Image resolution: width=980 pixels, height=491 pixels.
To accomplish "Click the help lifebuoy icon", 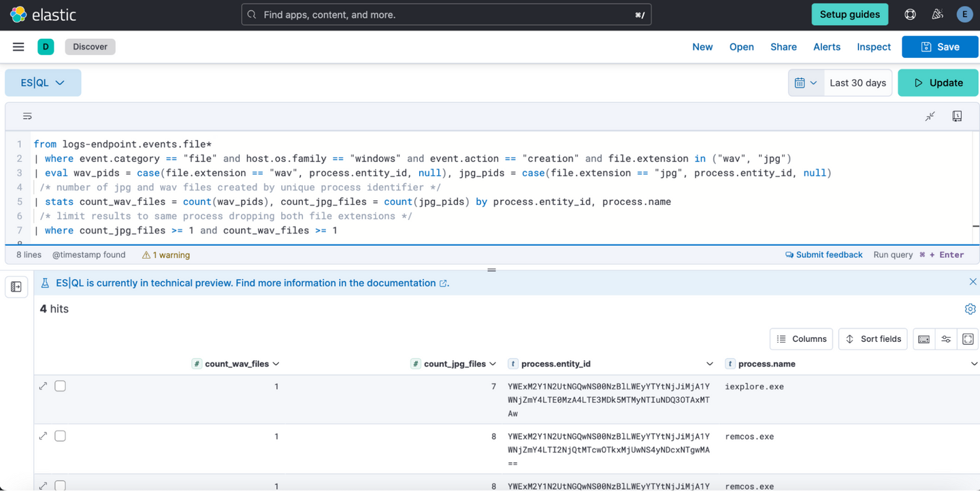I will click(910, 14).
